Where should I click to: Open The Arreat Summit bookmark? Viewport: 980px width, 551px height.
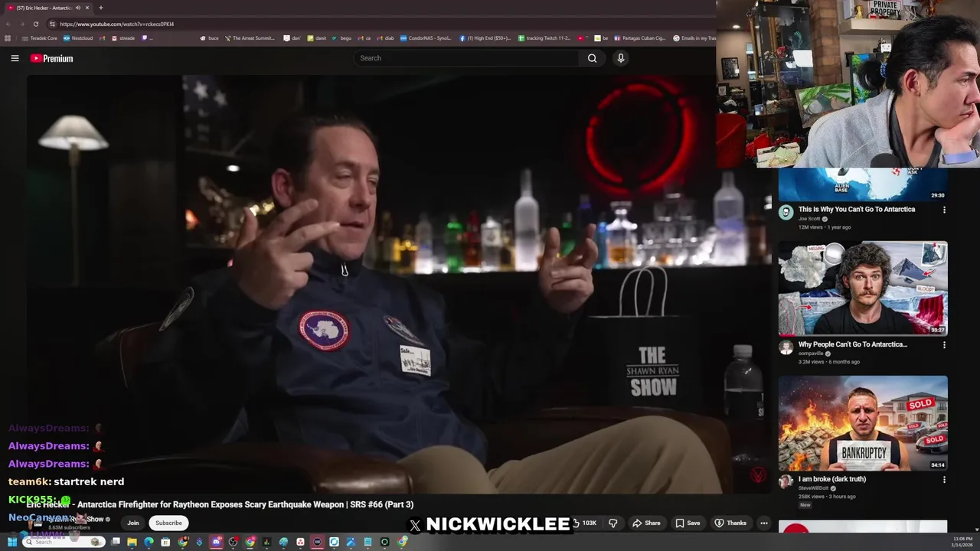coord(250,38)
